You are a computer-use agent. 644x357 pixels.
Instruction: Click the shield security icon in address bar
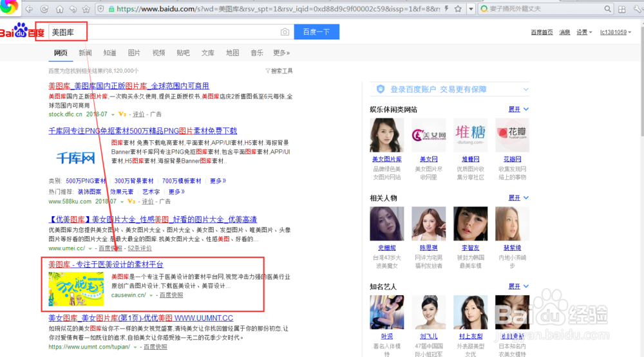[100, 8]
